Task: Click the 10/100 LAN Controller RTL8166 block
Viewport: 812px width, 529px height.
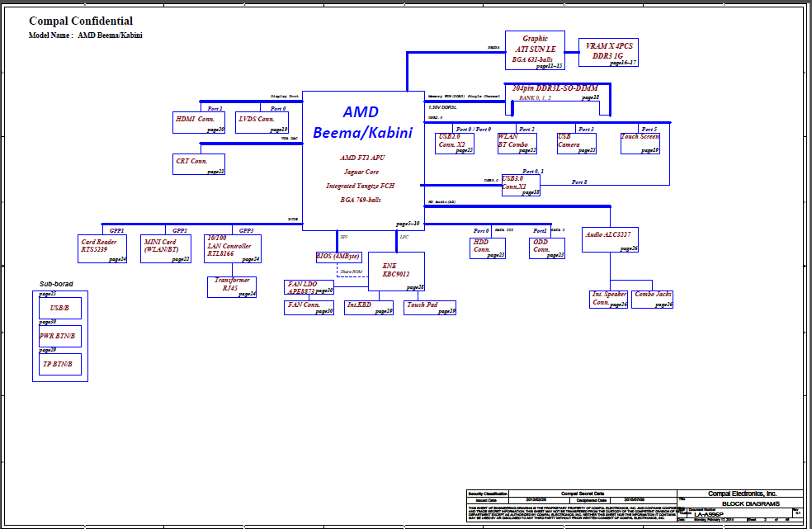Action: click(x=233, y=248)
